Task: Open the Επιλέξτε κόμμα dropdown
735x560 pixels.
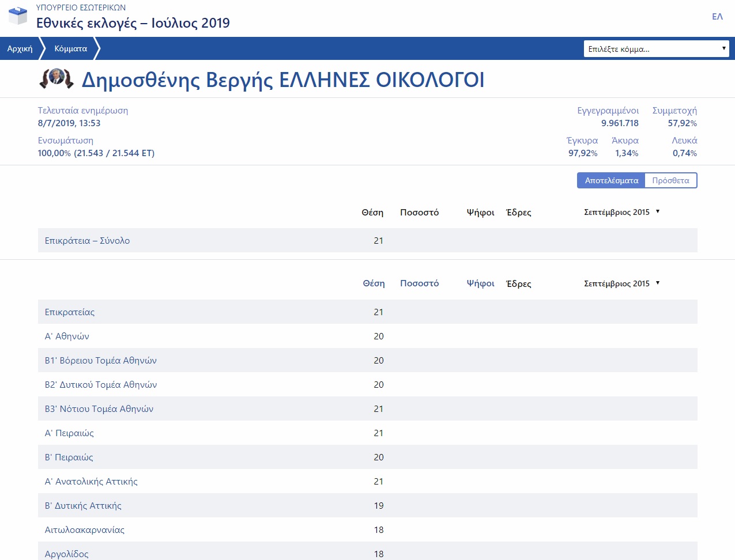Action: pos(656,49)
